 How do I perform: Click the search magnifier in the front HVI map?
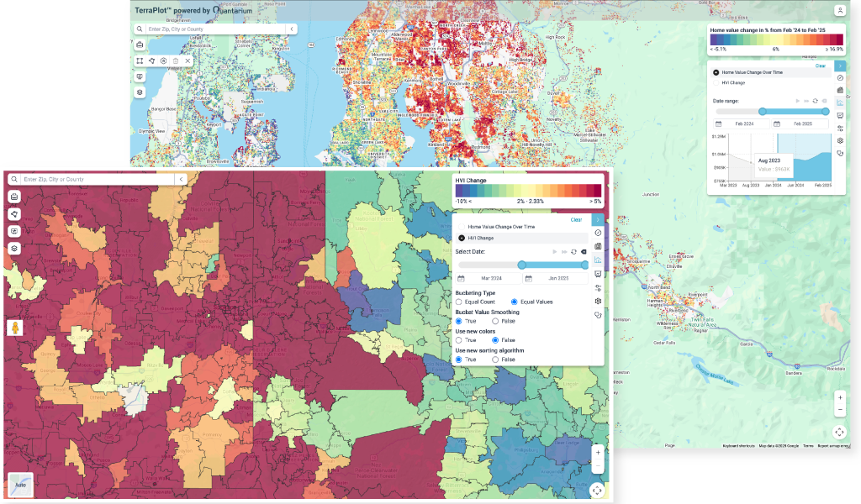[x=14, y=179]
